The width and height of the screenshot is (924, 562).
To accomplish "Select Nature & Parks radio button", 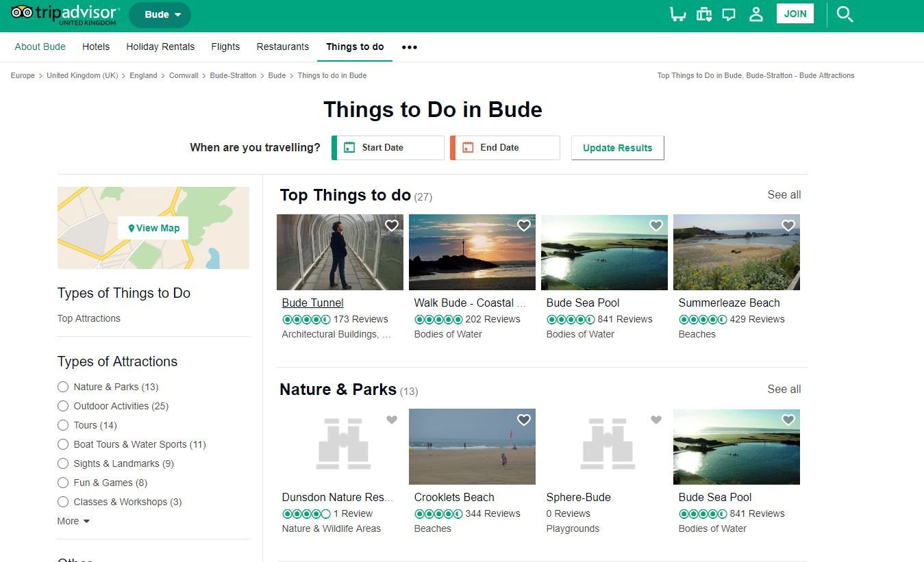I will (63, 387).
